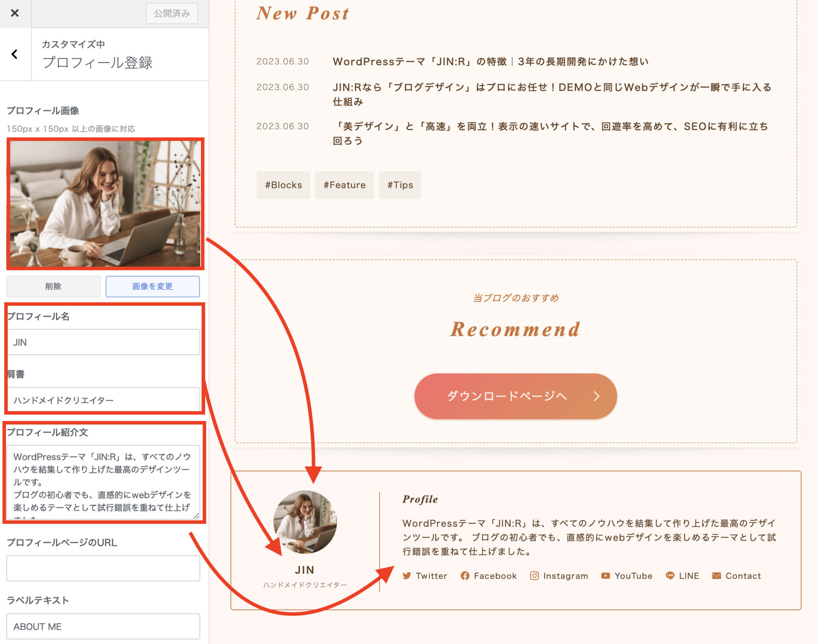817x644 pixels.
Task: Click the Profile heading in the preview
Action: (x=420, y=499)
